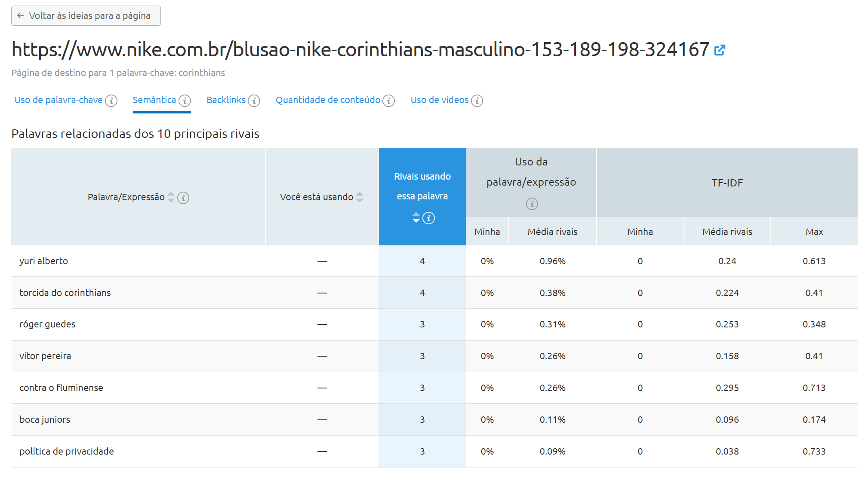Switch to Uso de vídeos tab
This screenshot has width=868, height=492.
(x=440, y=100)
